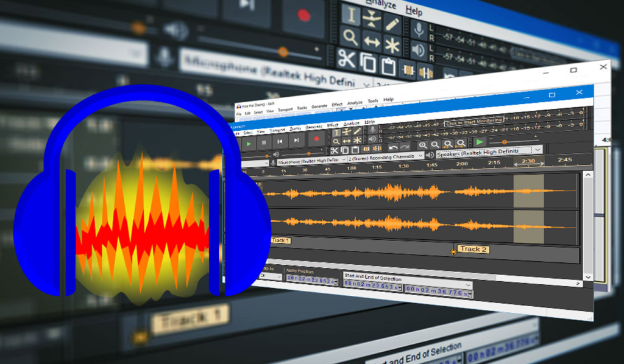Click the Zoom In magnifier in the front window
The image size is (624, 364).
coord(423,145)
